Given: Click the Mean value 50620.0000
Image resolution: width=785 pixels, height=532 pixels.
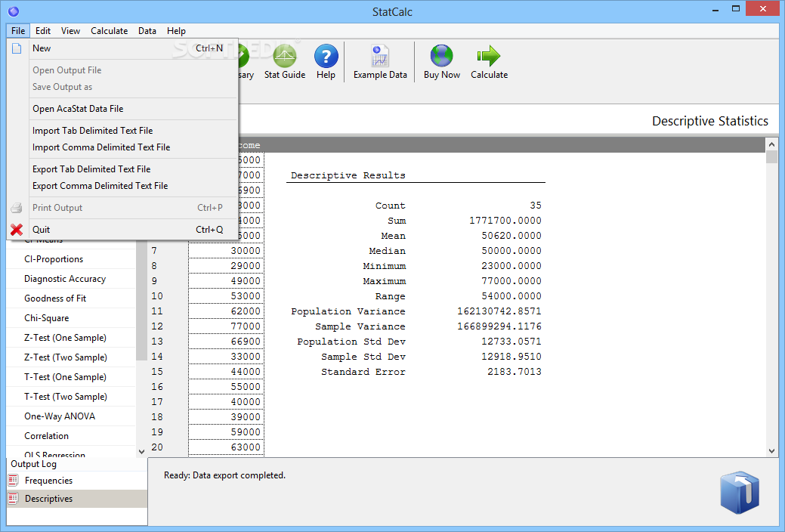Looking at the screenshot, I should (511, 236).
